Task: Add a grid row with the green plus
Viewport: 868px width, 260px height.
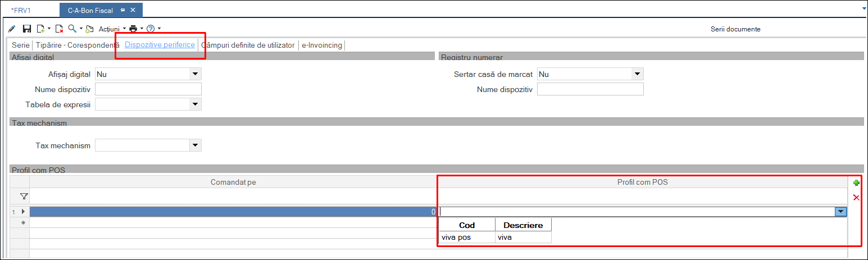Action: pos(856,183)
